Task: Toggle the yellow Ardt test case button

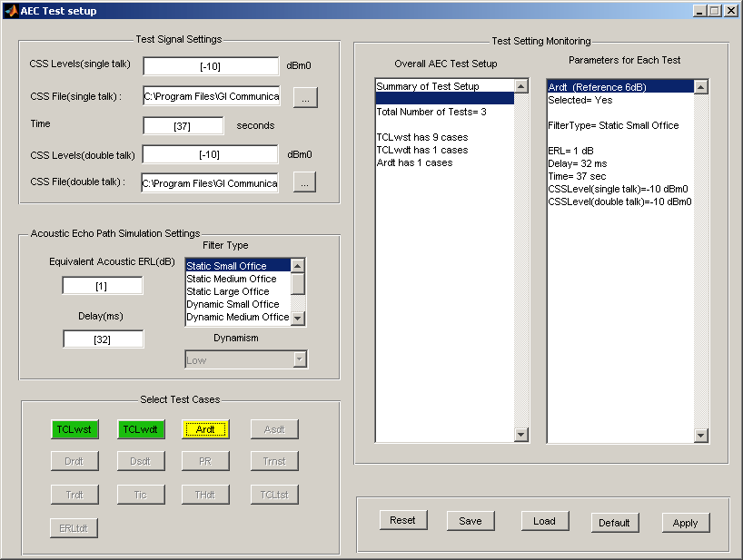Action: coord(205,429)
